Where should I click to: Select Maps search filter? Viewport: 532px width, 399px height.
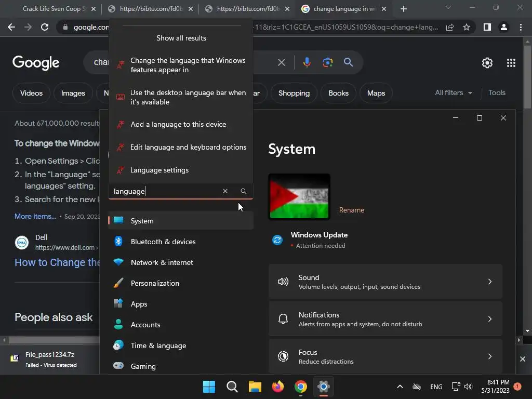pos(376,93)
